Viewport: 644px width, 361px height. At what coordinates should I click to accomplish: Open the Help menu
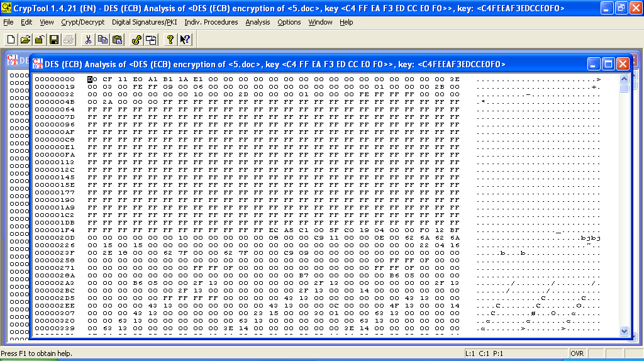point(347,22)
